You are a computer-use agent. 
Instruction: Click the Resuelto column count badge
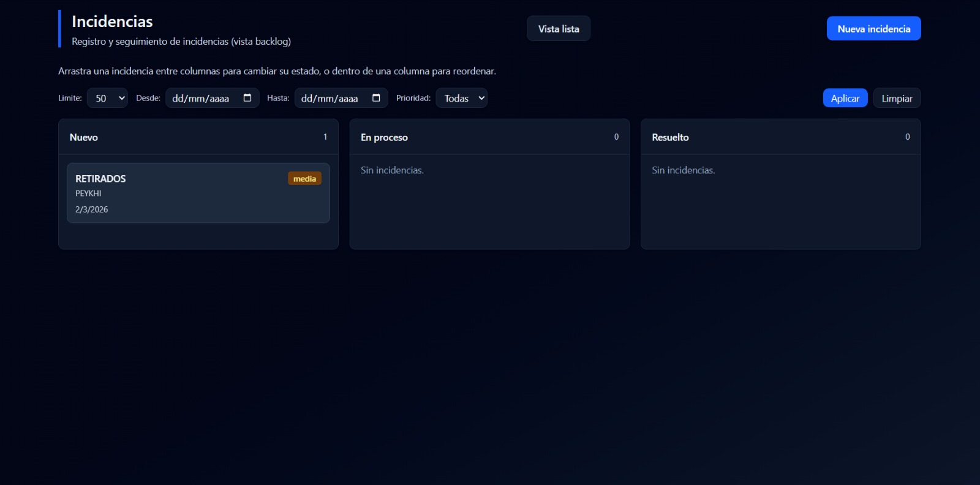(907, 137)
